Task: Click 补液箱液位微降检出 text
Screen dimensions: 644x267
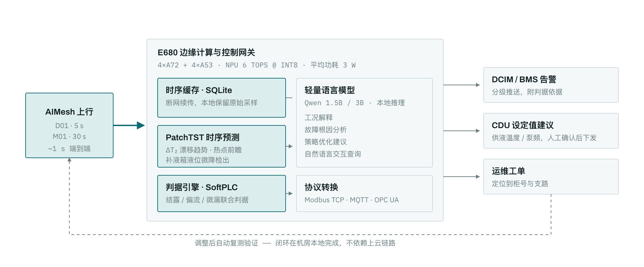Action: coord(197,160)
